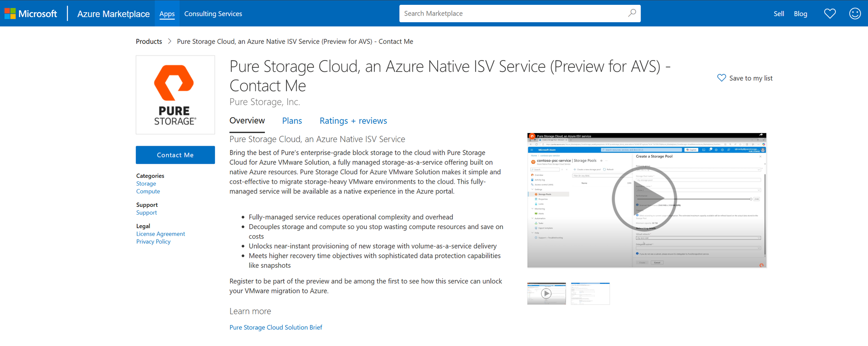Open the License Agreement link
The height and width of the screenshot is (346, 868).
coord(161,234)
